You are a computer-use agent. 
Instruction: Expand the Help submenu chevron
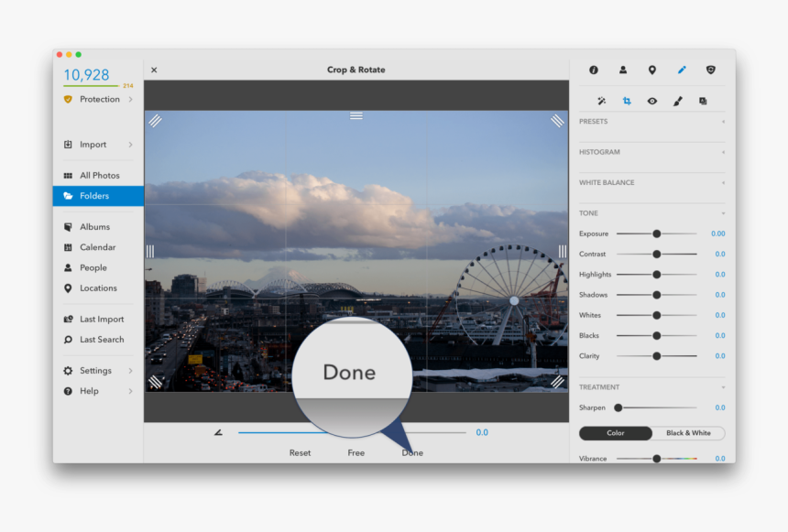(x=131, y=391)
